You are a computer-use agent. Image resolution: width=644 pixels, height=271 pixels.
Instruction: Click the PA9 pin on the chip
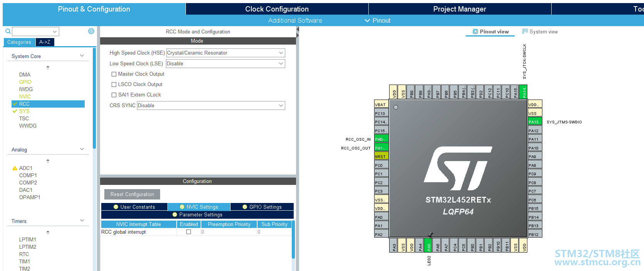tap(535, 156)
